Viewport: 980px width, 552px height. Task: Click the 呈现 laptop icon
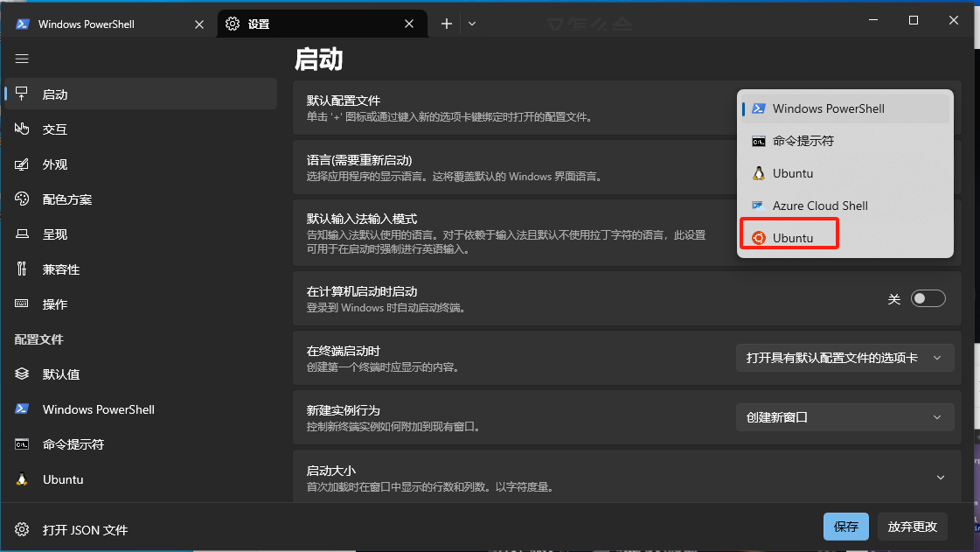(22, 234)
